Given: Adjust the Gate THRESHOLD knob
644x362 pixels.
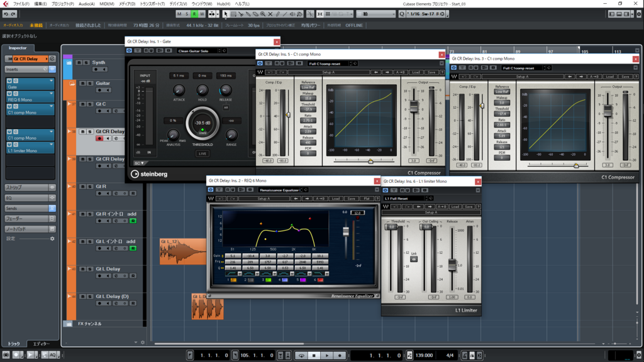Looking at the screenshot, I should [203, 123].
